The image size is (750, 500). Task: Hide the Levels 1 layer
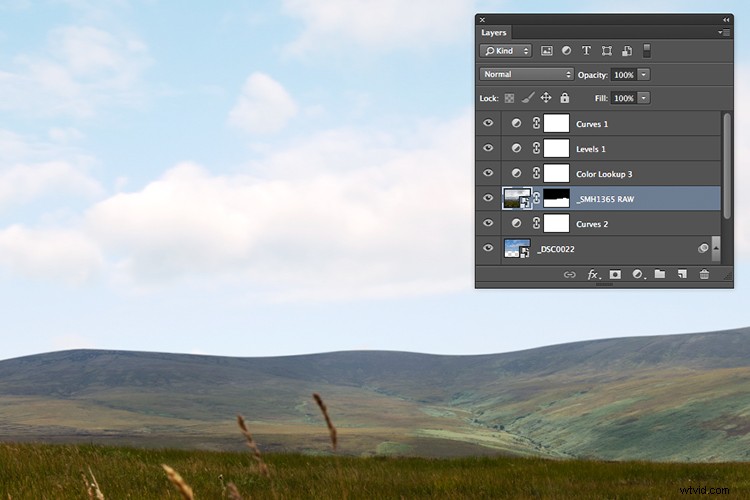pyautogui.click(x=488, y=148)
